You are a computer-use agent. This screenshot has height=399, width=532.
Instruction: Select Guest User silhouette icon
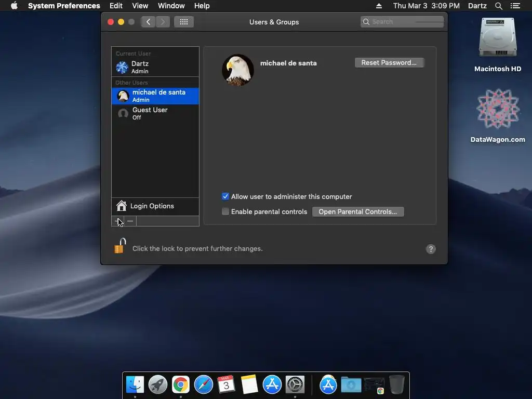[x=123, y=113]
